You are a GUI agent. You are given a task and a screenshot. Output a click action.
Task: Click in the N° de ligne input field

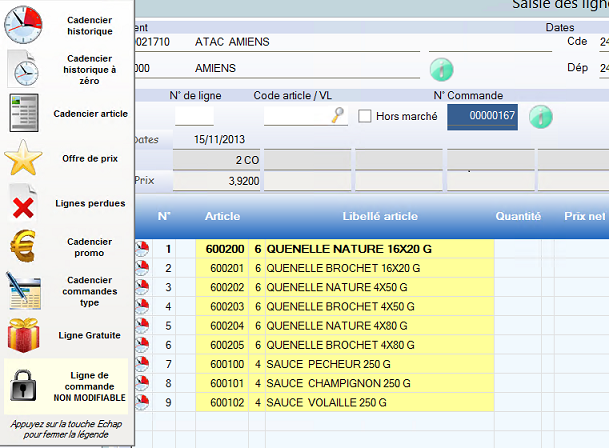pyautogui.click(x=194, y=117)
